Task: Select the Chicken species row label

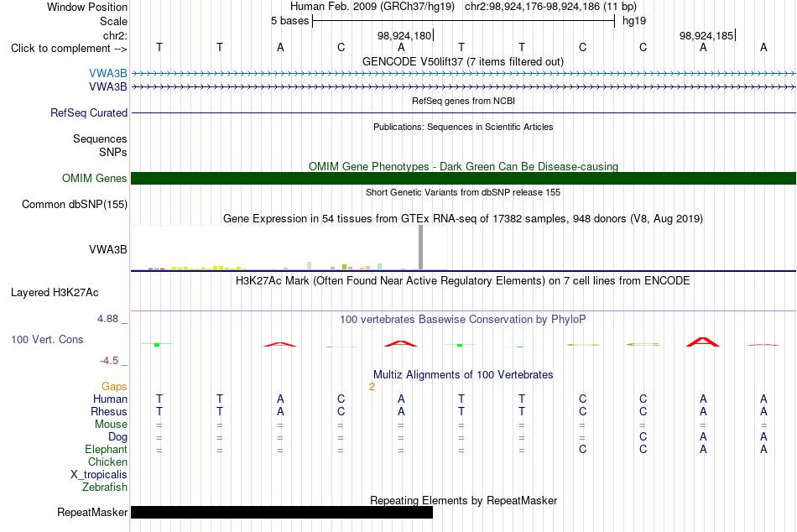Action: pyautogui.click(x=107, y=462)
